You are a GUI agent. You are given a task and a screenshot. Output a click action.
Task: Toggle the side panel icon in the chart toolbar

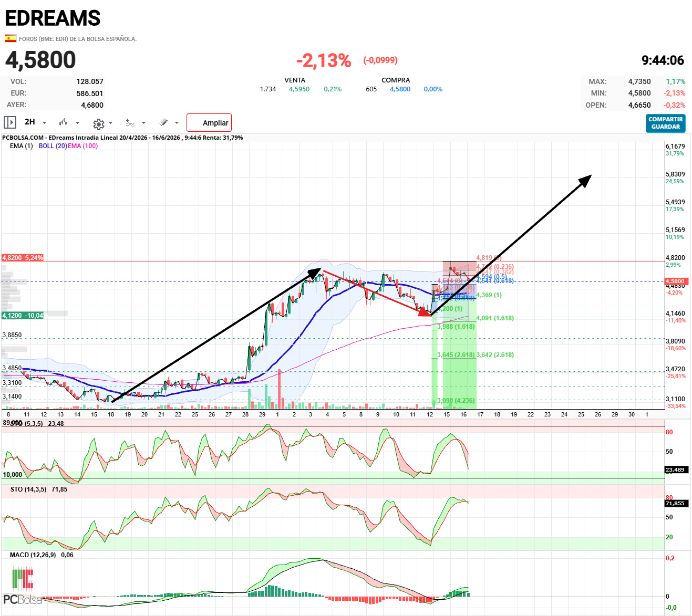coord(10,122)
